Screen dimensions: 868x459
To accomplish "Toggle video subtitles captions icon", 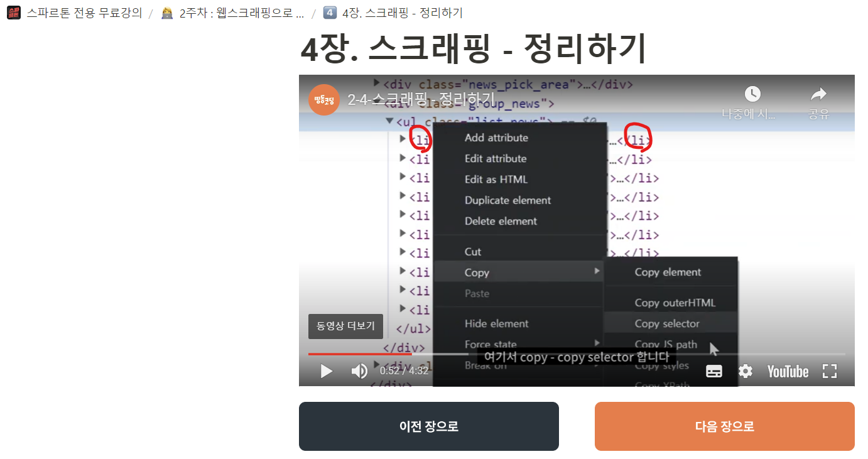I will pyautogui.click(x=714, y=371).
